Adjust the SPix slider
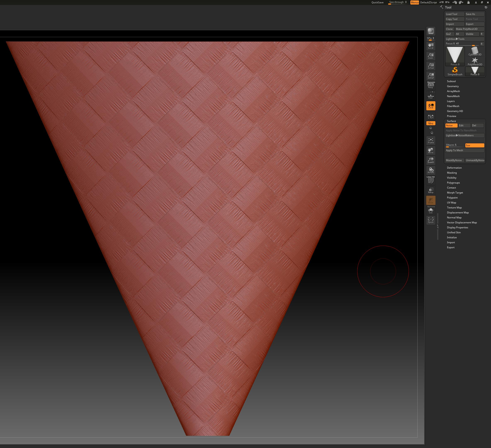The image size is (491, 448). [x=430, y=39]
